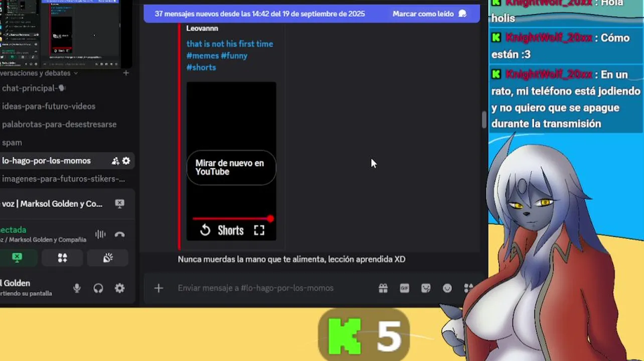Disconnect from voice with hang-up icon
The image size is (644, 361).
(119, 234)
